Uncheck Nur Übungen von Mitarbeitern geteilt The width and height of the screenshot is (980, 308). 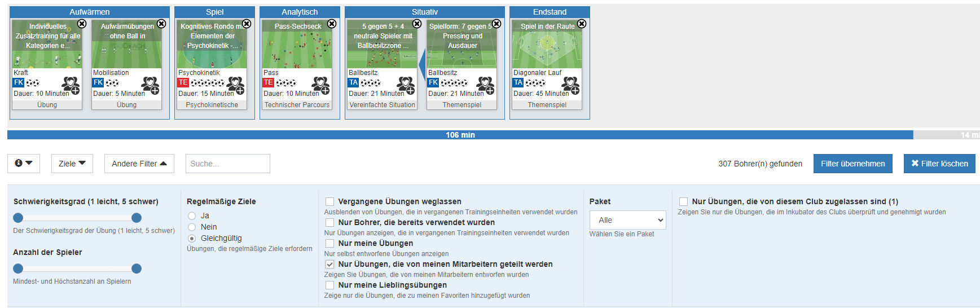[330, 265]
